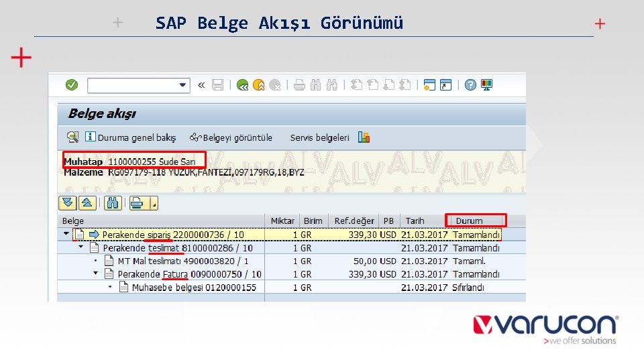
Task: Click the Collapse All Nodes icon
Action: (87, 203)
